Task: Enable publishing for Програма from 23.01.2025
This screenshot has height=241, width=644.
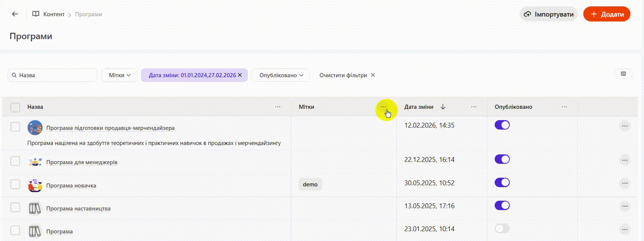Action: (x=502, y=229)
